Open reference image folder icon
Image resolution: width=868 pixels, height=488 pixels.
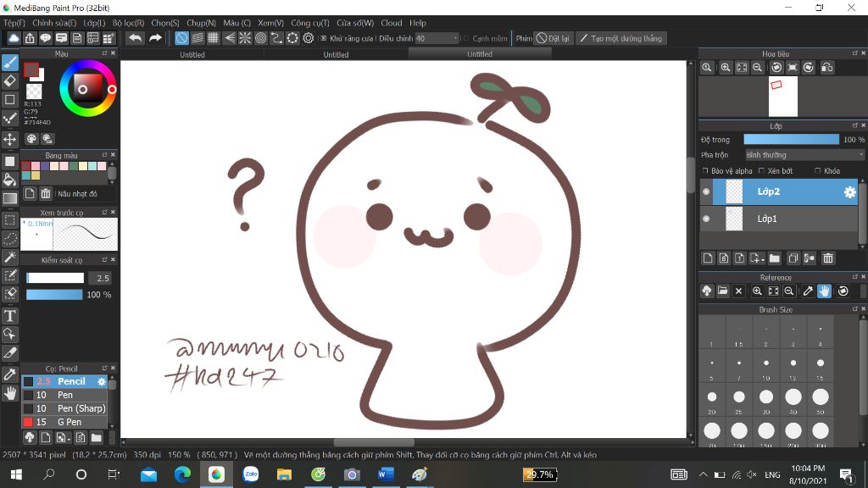(722, 291)
